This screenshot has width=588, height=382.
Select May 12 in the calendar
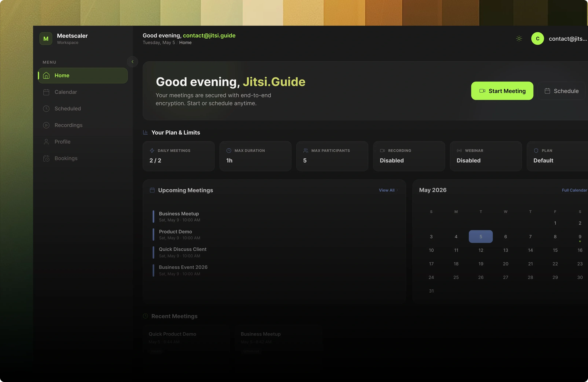tap(481, 250)
